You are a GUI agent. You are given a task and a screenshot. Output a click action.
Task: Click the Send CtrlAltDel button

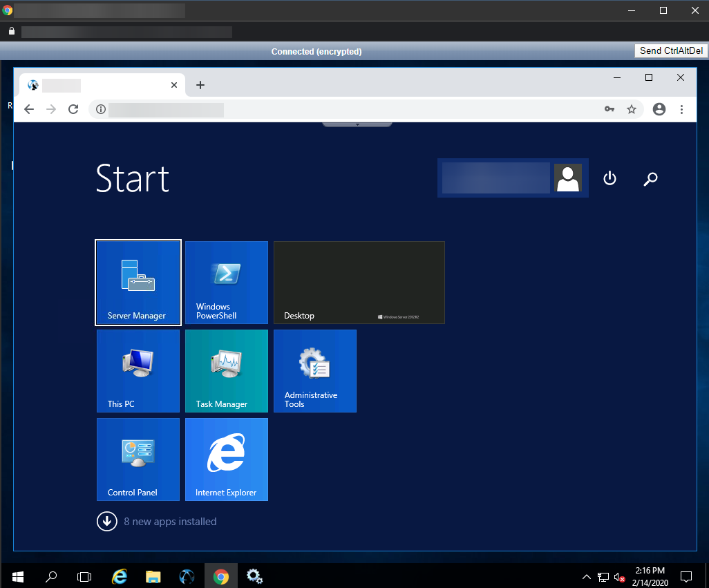pos(671,50)
